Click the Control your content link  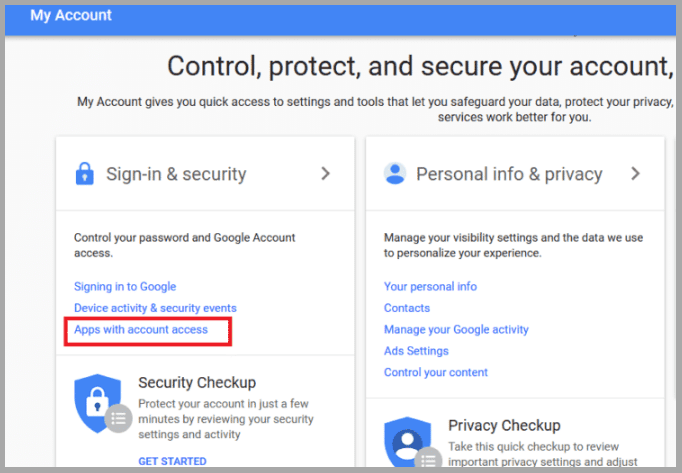436,372
